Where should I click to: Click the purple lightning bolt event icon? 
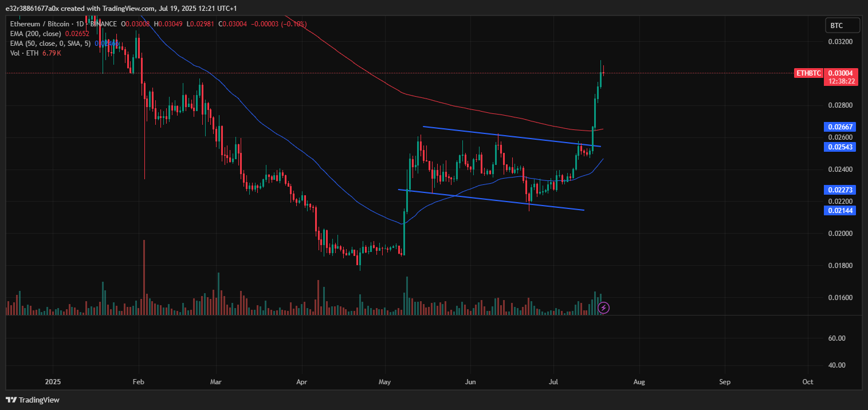point(603,308)
